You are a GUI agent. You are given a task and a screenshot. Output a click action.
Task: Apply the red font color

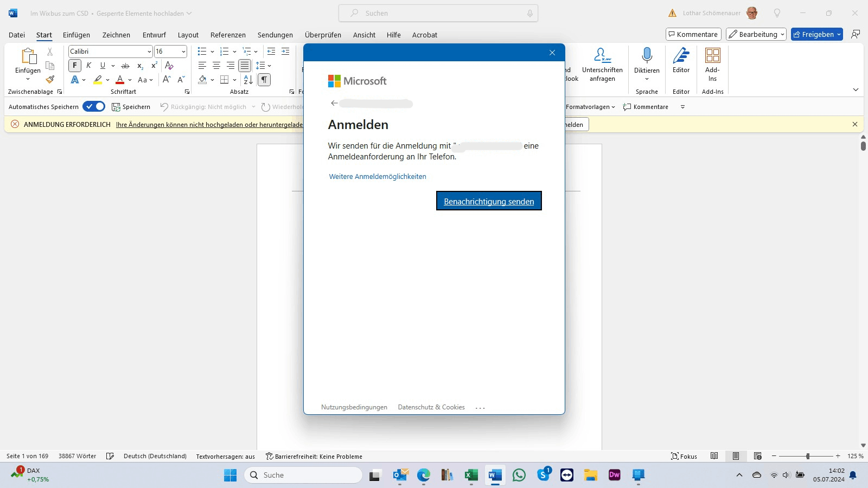point(120,80)
